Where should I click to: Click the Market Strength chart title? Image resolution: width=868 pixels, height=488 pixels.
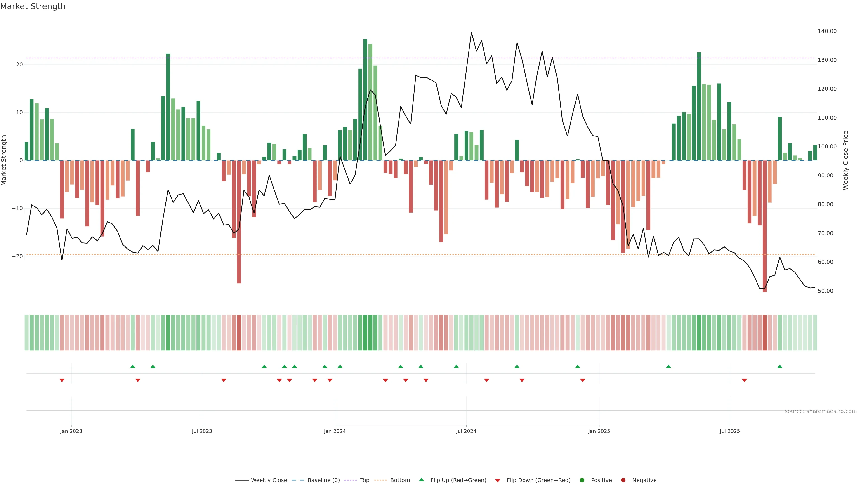[33, 6]
